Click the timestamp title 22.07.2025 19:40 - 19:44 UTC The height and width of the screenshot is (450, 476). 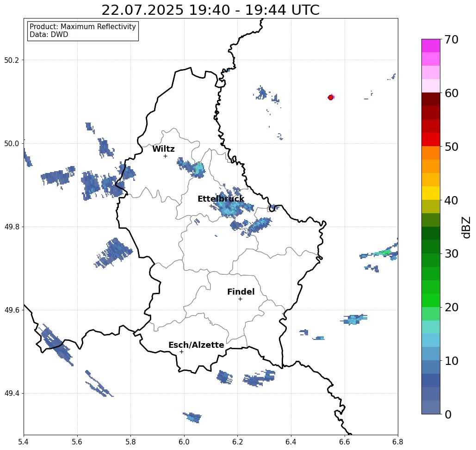coord(210,10)
